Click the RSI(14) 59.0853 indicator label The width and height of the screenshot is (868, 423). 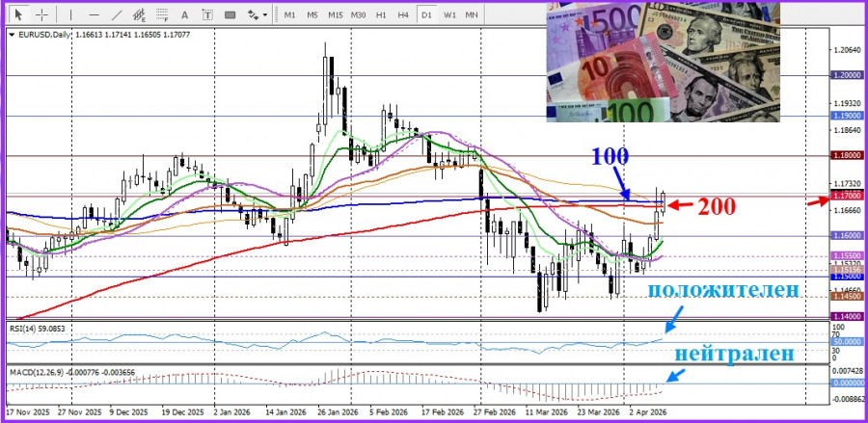point(37,329)
